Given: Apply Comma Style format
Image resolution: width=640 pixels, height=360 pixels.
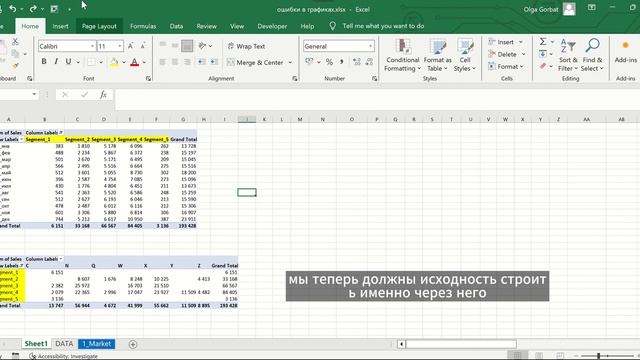Looking at the screenshot, I should pyautogui.click(x=342, y=62).
